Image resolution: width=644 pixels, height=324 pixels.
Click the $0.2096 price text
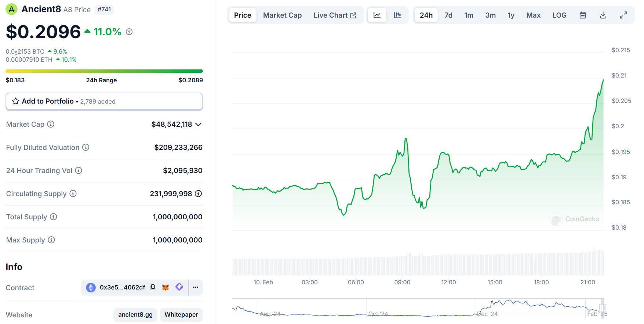[43, 32]
